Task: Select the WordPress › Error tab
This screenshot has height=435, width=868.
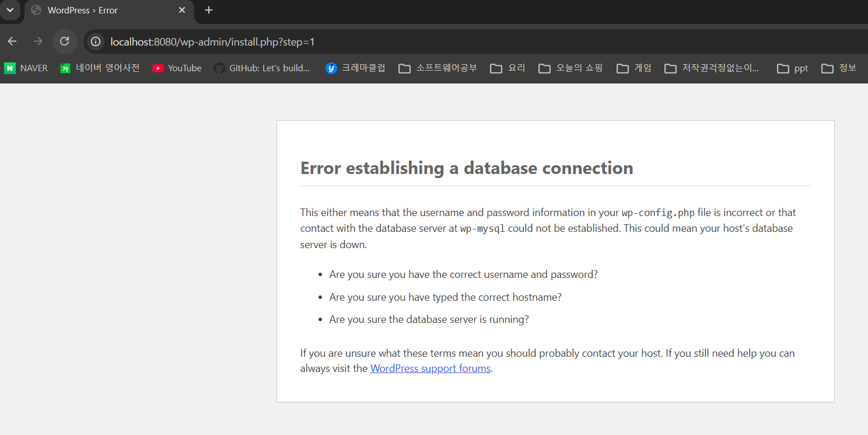Action: [108, 10]
